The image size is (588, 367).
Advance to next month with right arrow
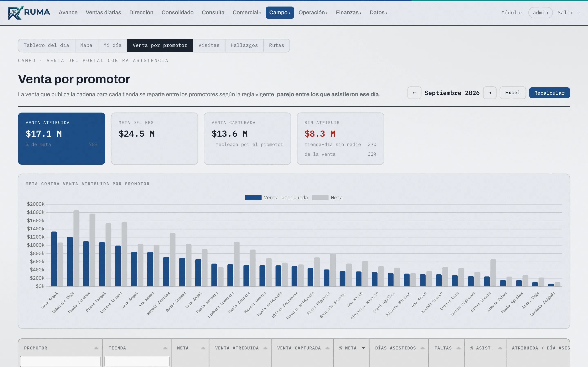click(490, 93)
